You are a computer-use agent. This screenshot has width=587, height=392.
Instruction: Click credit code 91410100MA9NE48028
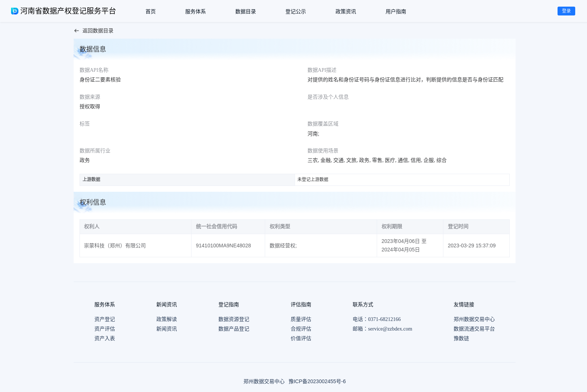click(224, 246)
